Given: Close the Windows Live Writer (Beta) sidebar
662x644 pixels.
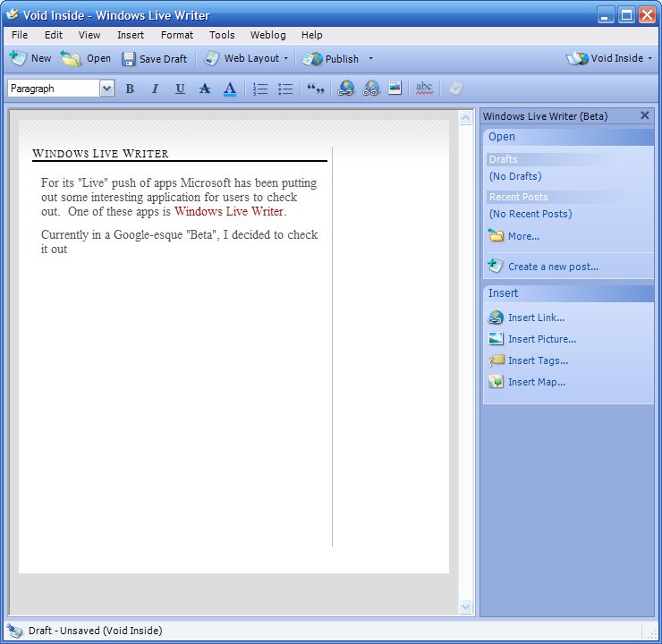Looking at the screenshot, I should pos(644,115).
